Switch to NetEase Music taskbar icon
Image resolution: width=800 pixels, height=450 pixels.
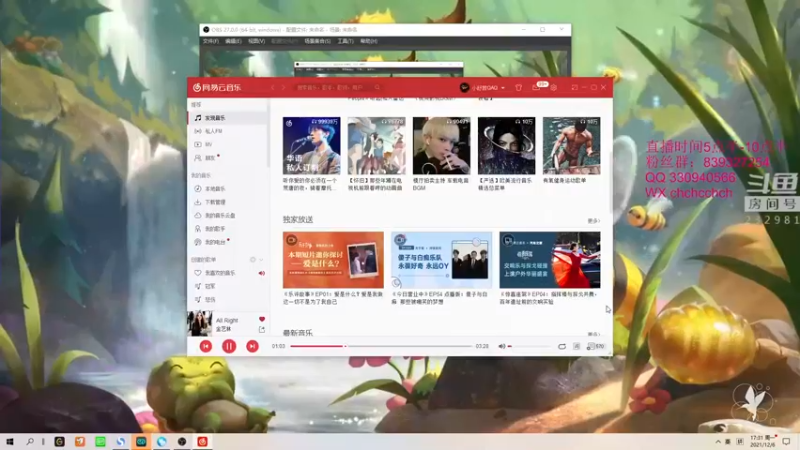click(203, 441)
